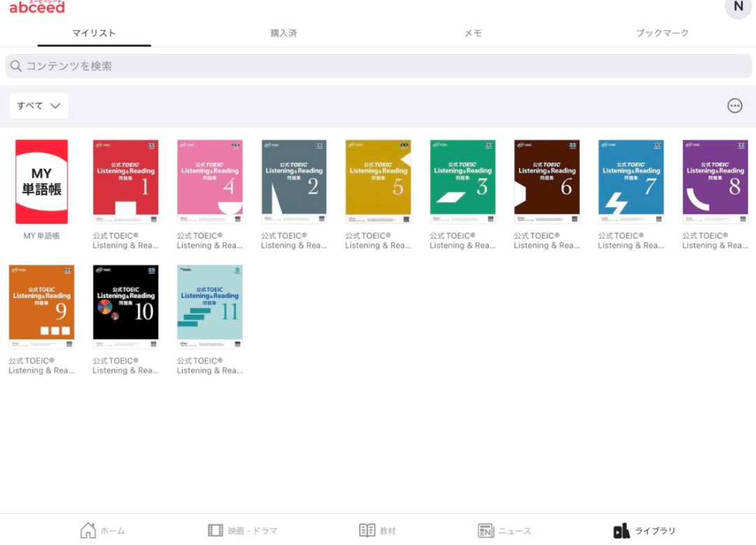The height and width of the screenshot is (545, 756).
Task: Open TOEIC Listening & Reading 問題集 7 cover
Action: click(x=631, y=182)
